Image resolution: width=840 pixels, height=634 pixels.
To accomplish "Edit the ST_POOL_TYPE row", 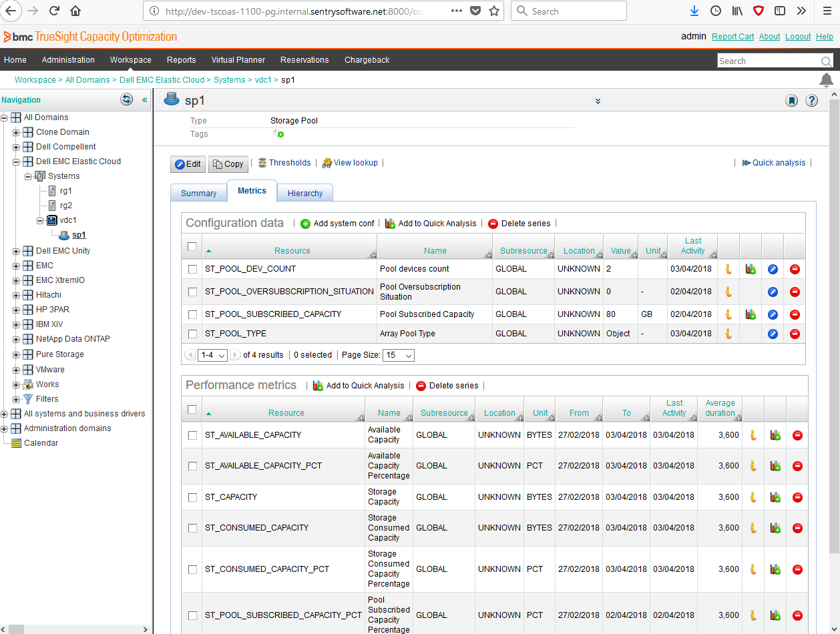I will point(773,334).
